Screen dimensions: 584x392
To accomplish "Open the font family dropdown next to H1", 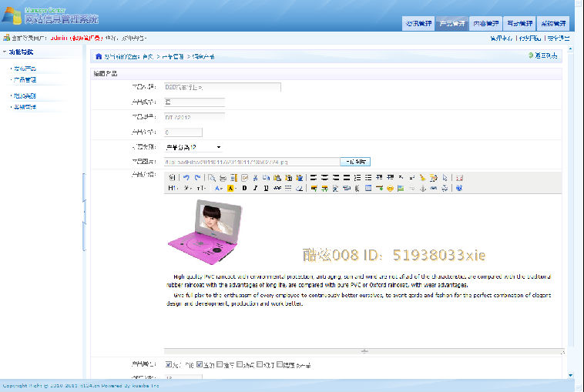I will [188, 189].
